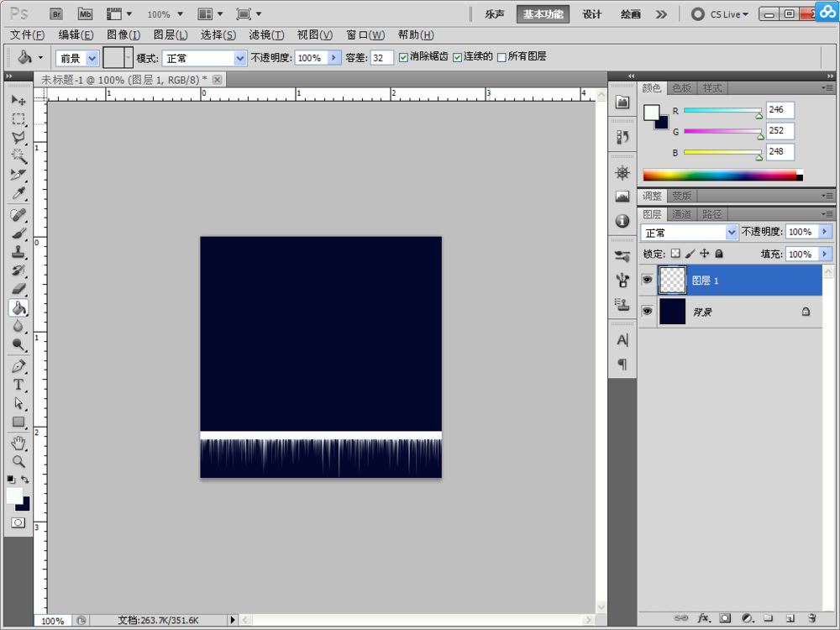Select the Brush tool
840x630 pixels.
18,234
